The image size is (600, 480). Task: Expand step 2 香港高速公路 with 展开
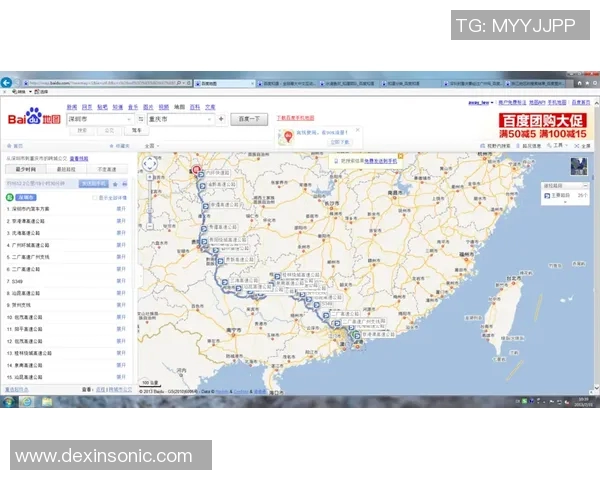(121, 221)
